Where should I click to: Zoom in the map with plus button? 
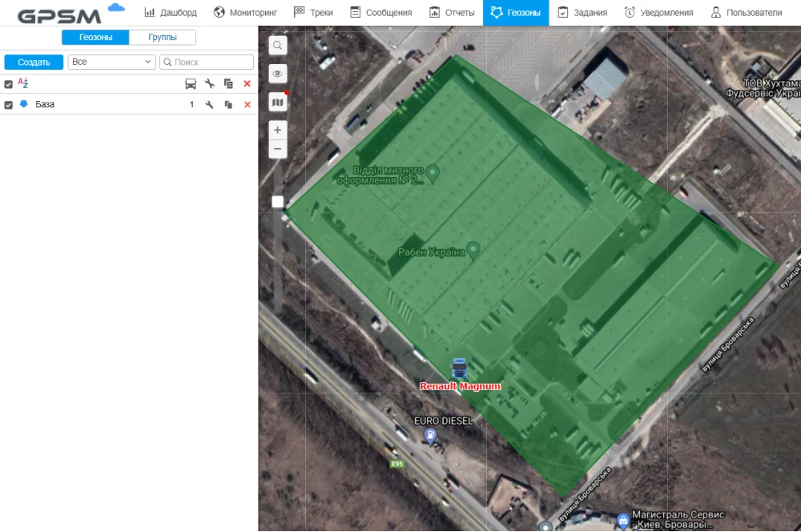coord(277,130)
